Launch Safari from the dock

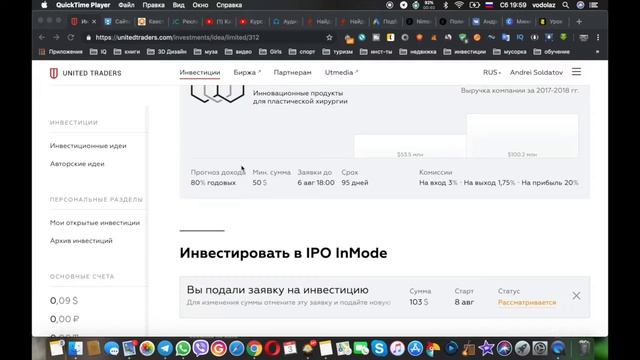[x=236, y=349]
